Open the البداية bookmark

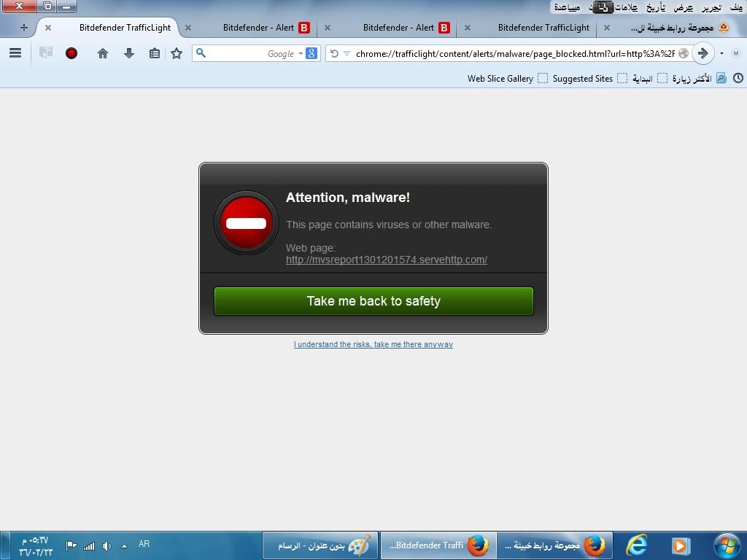pos(649,79)
